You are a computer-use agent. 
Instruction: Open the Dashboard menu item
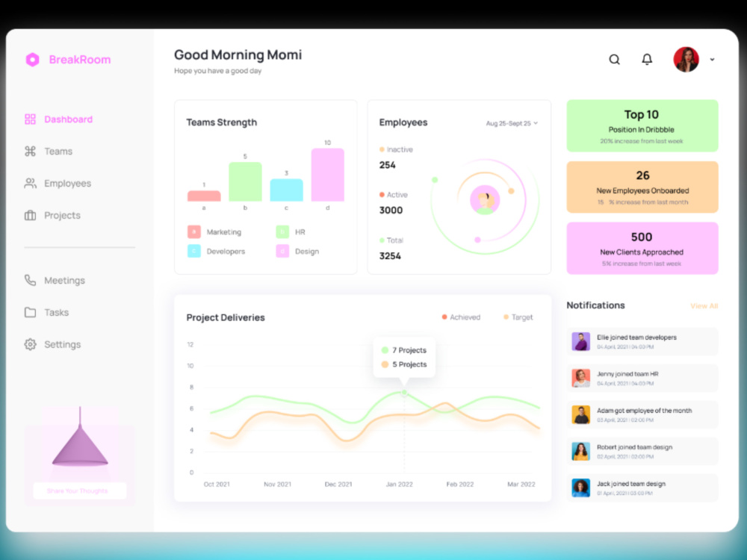[x=69, y=119]
